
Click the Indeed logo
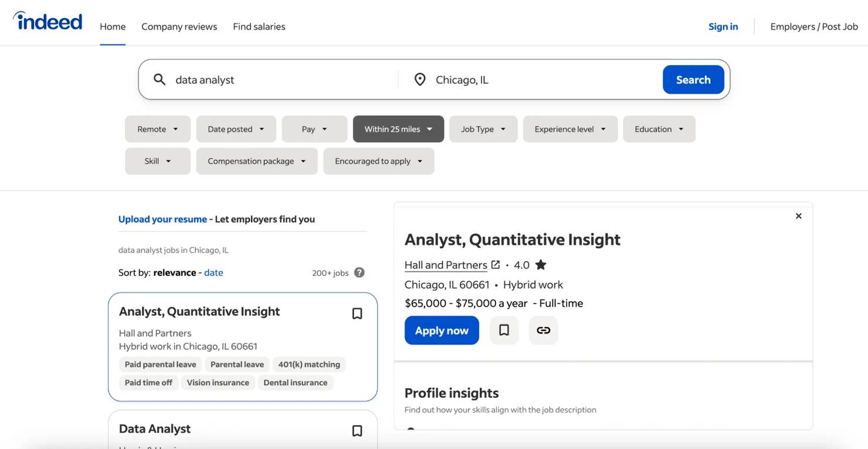(x=48, y=21)
